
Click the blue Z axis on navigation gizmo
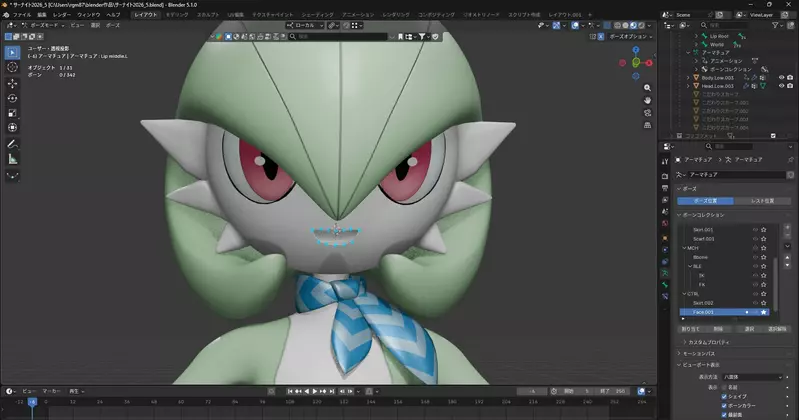click(x=636, y=50)
